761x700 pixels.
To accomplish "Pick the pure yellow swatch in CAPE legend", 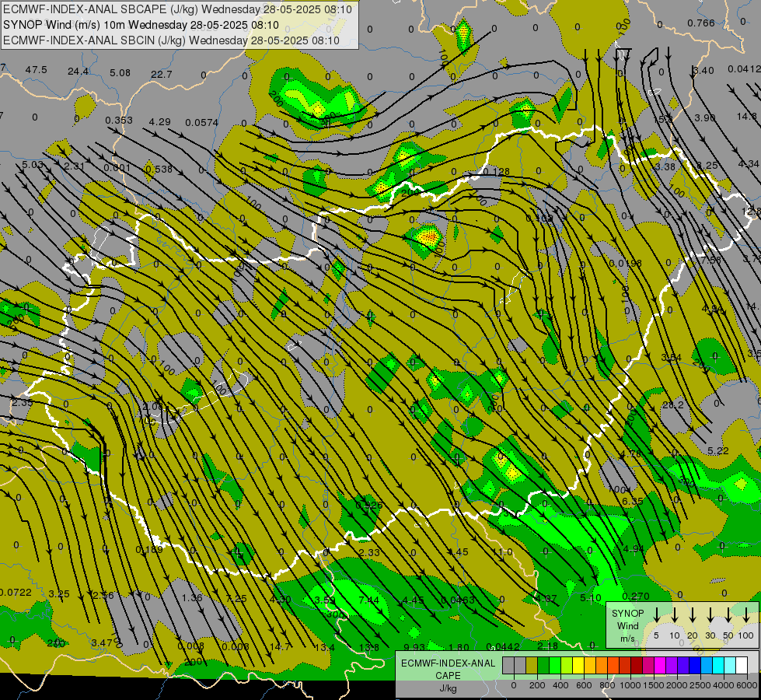I will 578,666.
